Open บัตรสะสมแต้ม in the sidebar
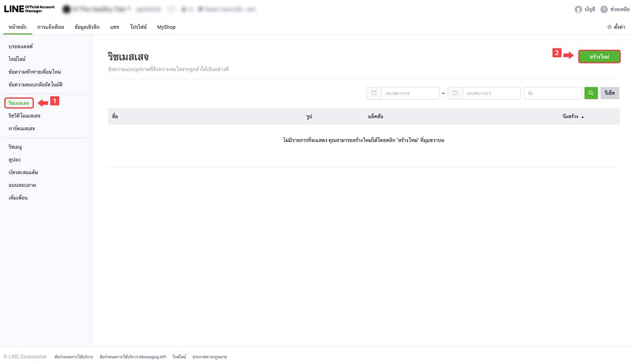The width and height of the screenshot is (634, 364). coord(23,172)
